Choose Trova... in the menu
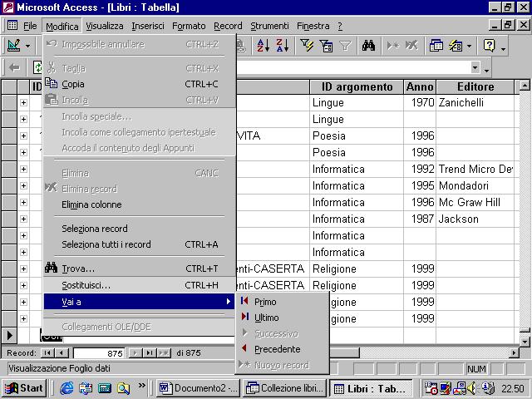 click(x=139, y=268)
